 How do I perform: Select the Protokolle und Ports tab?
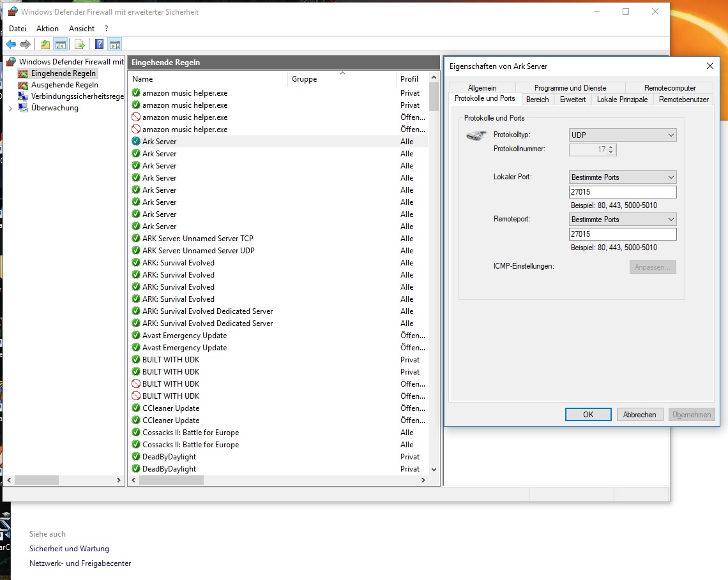tap(485, 98)
